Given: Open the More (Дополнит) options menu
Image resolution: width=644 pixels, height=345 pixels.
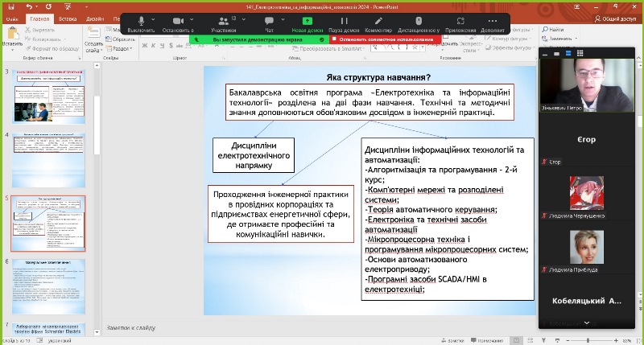Looking at the screenshot, I should 493,22.
